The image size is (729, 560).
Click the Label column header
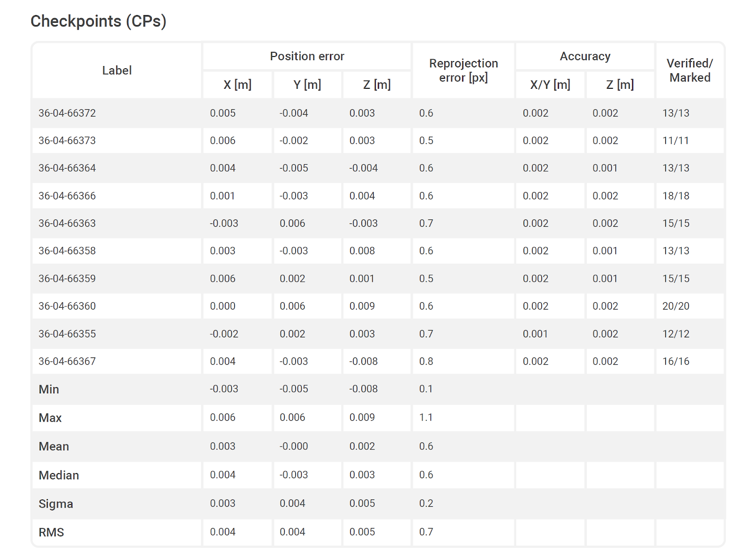(116, 70)
